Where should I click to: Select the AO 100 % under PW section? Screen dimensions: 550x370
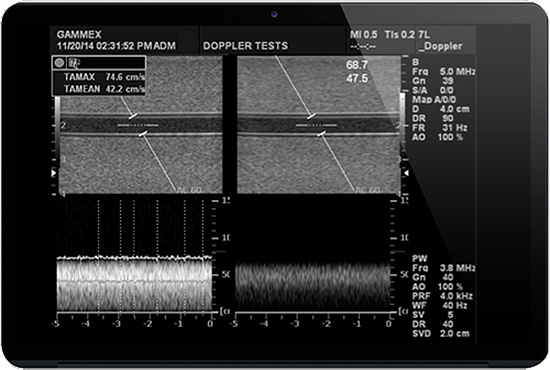coord(437,287)
